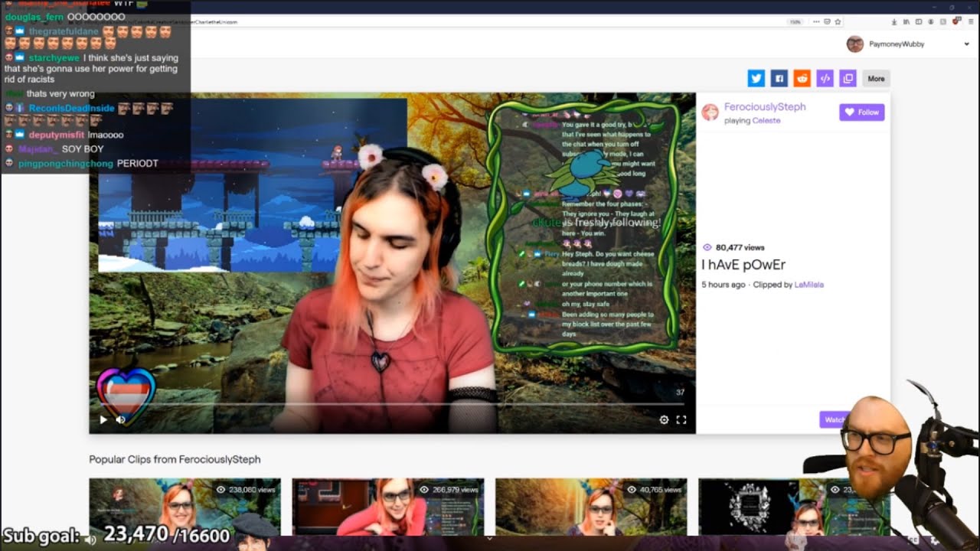The height and width of the screenshot is (551, 980).
Task: Seek using the clip progress bar
Action: [392, 404]
